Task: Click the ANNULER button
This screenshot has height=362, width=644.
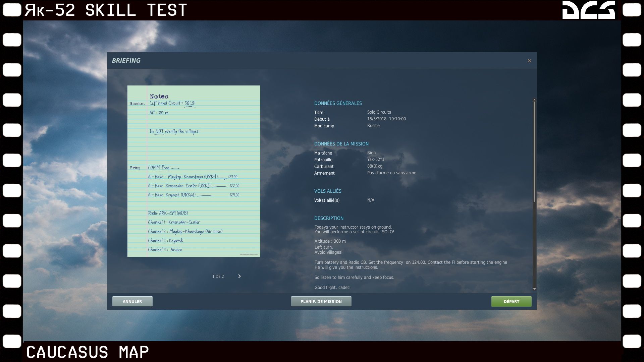Action: tap(132, 301)
